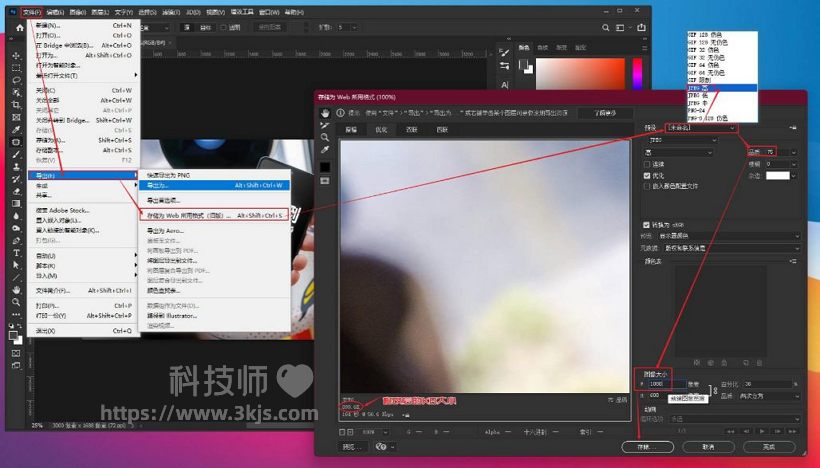This screenshot has width=820, height=468.
Task: Open the JPEG file format dropdown
Action: [x=682, y=140]
